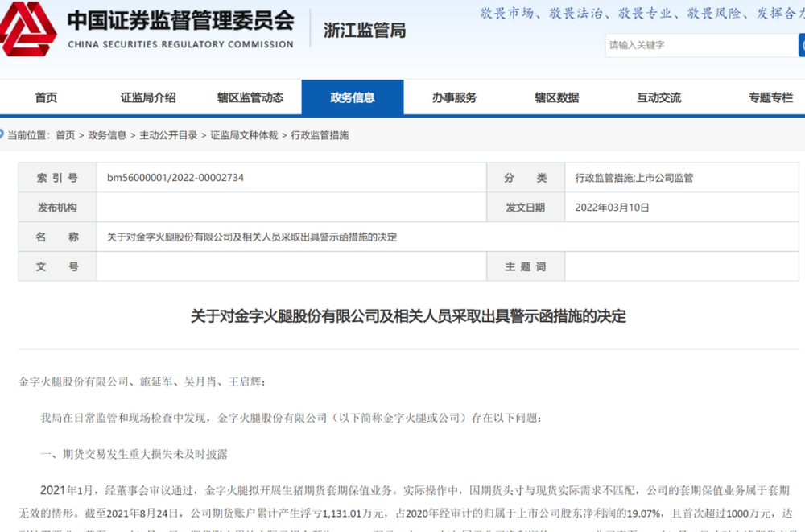This screenshot has width=805, height=532.
Task: Open the 专题专栏 tab
Action: click(770, 97)
